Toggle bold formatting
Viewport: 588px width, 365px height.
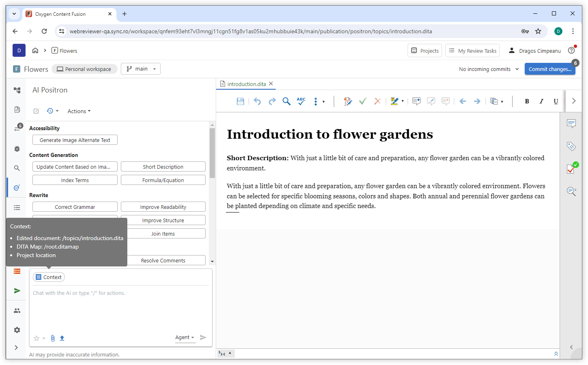click(527, 101)
